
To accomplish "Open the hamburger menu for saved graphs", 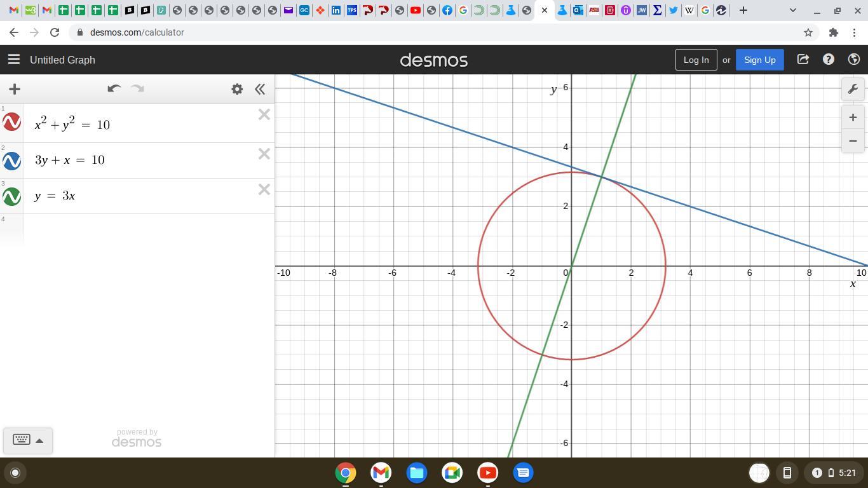I will [x=13, y=60].
